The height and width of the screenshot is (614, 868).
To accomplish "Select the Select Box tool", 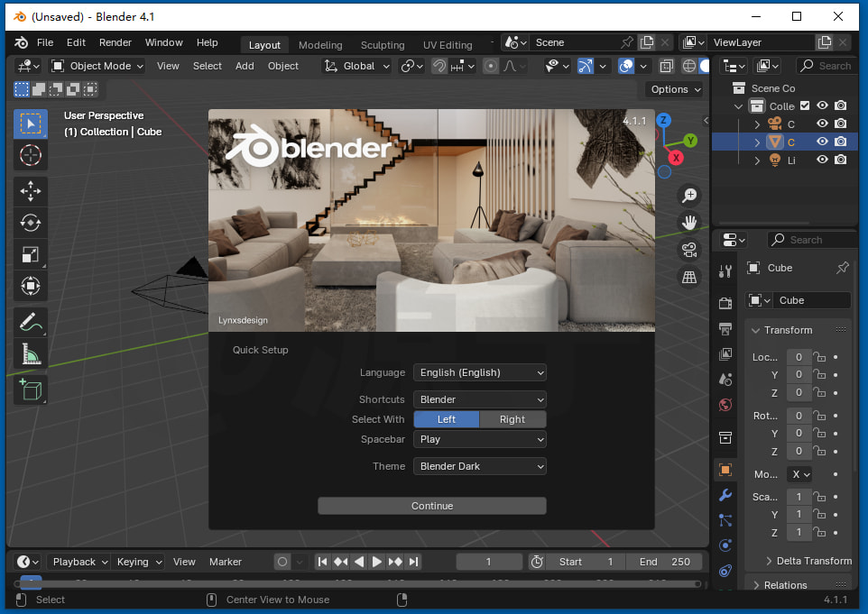I will click(x=31, y=124).
